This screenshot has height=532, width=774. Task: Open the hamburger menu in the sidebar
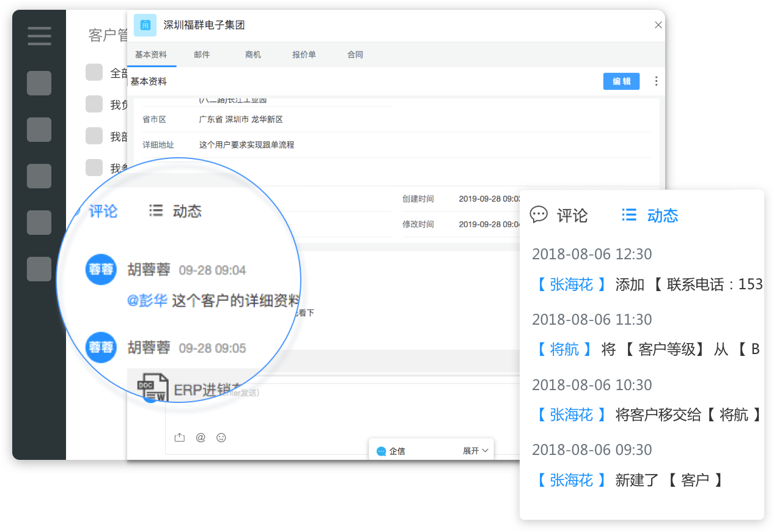click(x=39, y=35)
